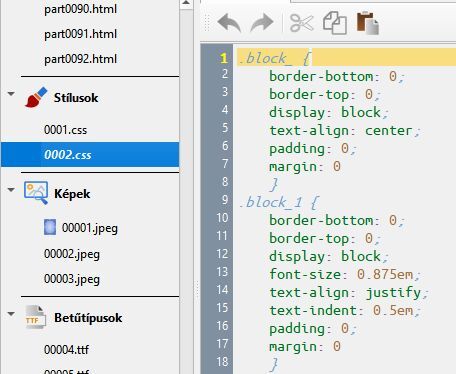Click "display: block;" on line 4
Viewport: 456px width, 374px height.
pyautogui.click(x=329, y=113)
